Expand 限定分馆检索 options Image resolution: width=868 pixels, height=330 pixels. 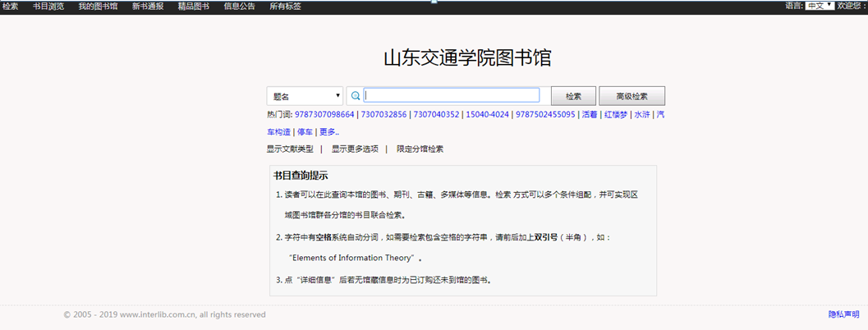[420, 149]
